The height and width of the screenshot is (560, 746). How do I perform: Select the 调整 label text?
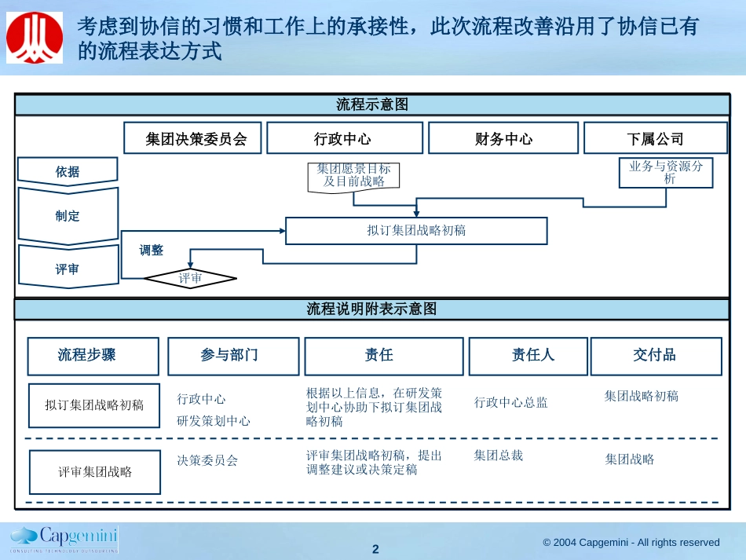pyautogui.click(x=152, y=251)
